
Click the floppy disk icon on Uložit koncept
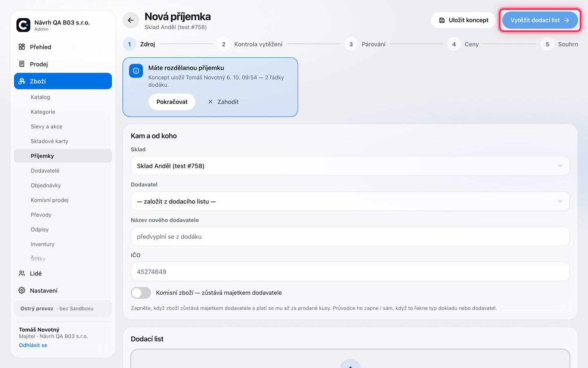pyautogui.click(x=442, y=20)
